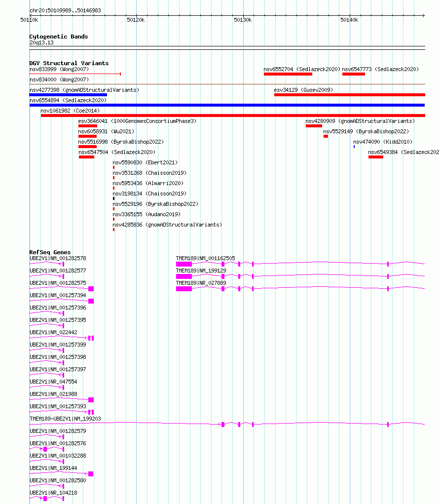The width and height of the screenshot is (439, 504).
Task: Open nsv6547504 (Sedlazeck2020) variant
Action: [117, 152]
